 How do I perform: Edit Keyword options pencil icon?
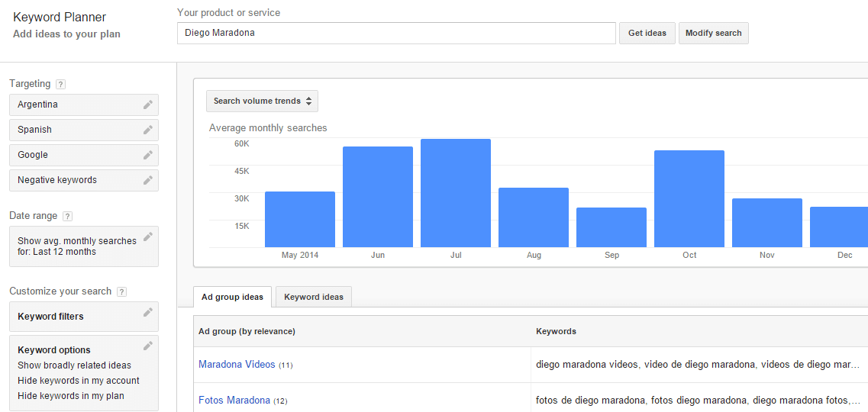(147, 346)
